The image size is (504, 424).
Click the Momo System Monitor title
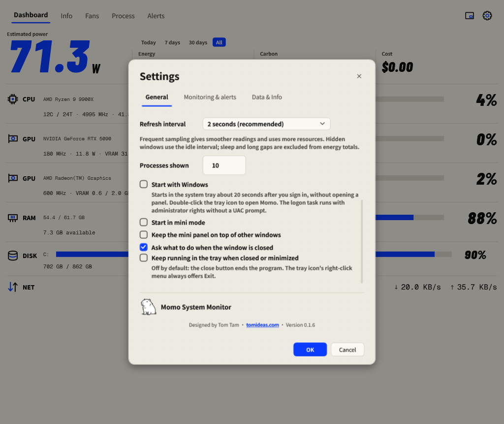tap(196, 307)
